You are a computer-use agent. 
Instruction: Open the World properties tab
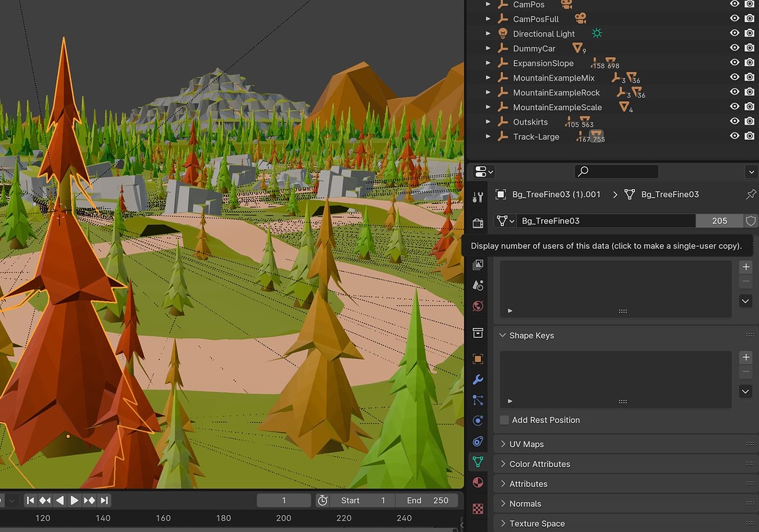[x=477, y=306]
